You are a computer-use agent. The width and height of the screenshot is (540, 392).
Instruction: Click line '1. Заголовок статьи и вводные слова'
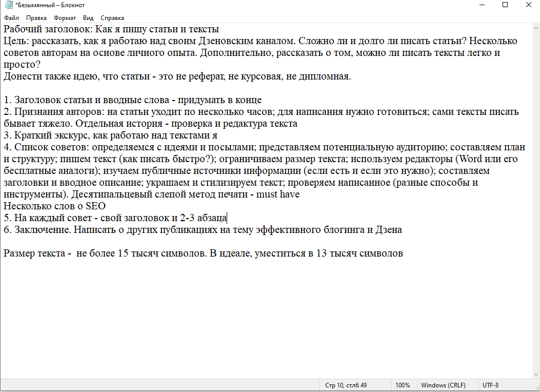(133, 100)
